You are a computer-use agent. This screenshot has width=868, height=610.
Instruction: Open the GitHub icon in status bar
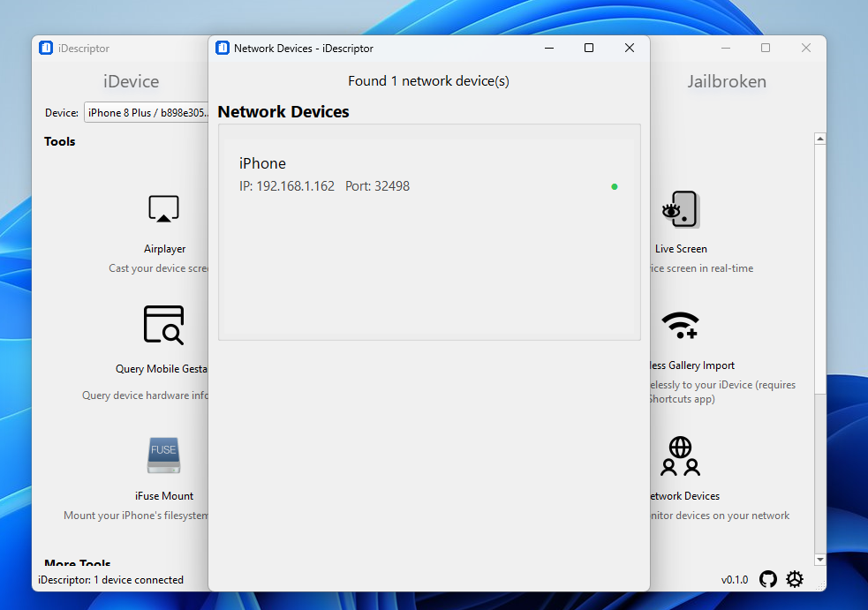pos(768,579)
